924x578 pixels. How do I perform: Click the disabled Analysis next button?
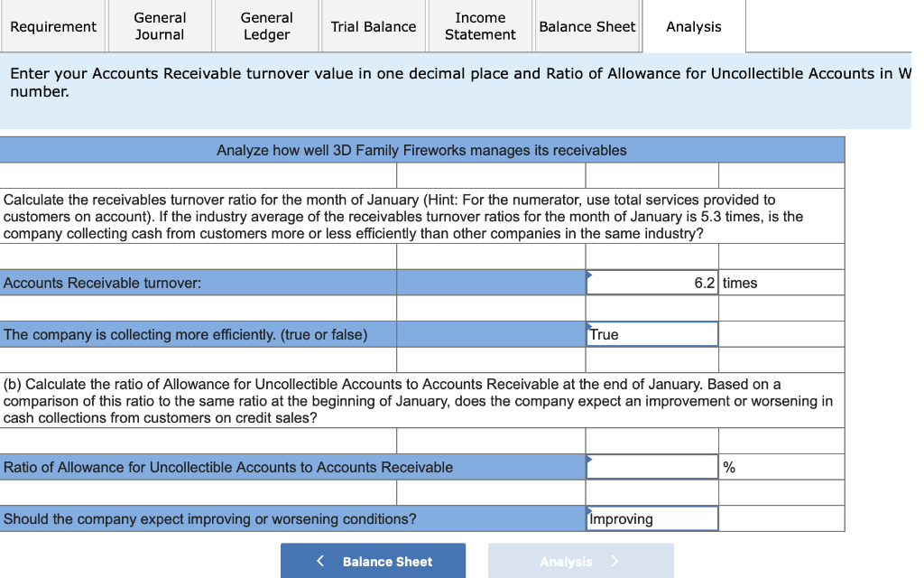pyautogui.click(x=580, y=561)
